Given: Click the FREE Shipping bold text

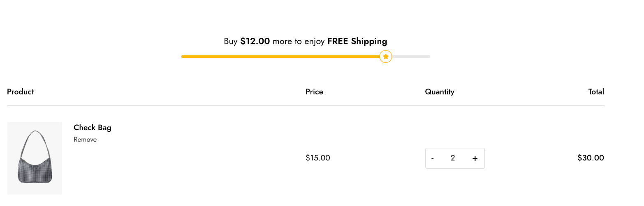Looking at the screenshot, I should click(x=357, y=41).
